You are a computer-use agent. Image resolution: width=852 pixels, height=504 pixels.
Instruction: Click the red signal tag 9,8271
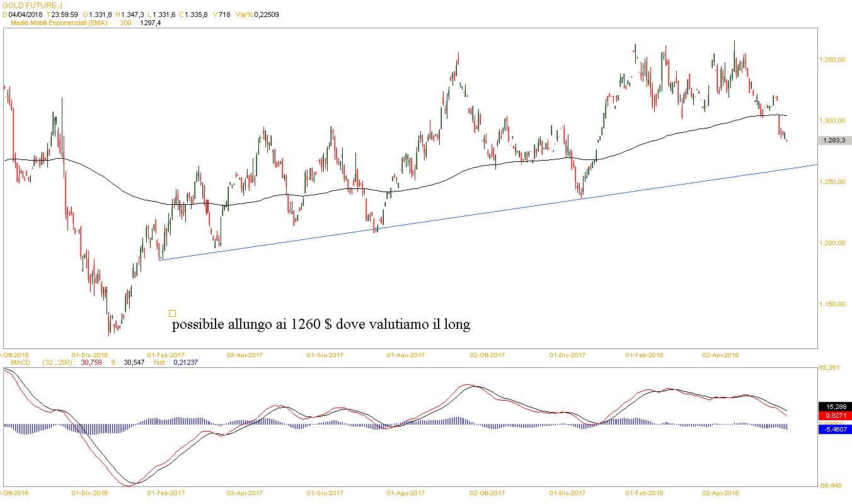[835, 416]
